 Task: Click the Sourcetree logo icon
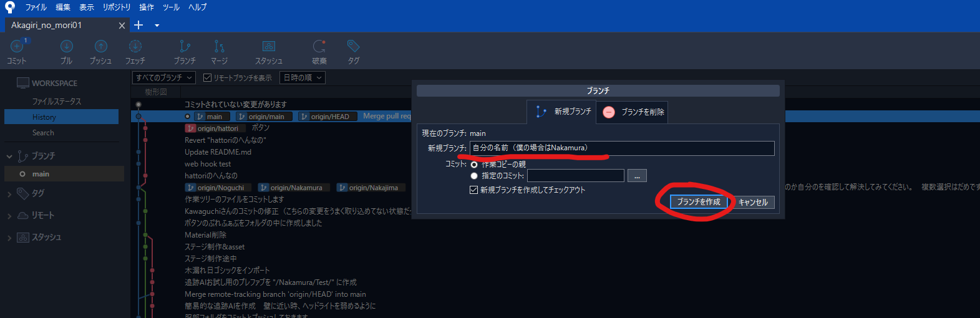(9, 7)
